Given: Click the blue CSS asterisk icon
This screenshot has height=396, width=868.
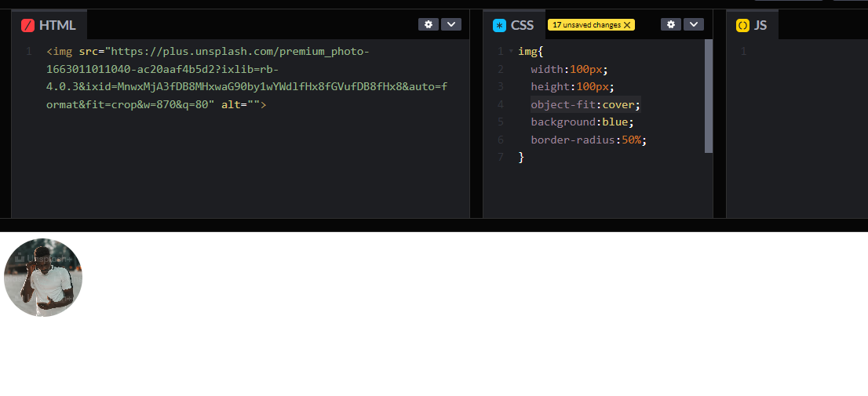Looking at the screenshot, I should point(499,25).
